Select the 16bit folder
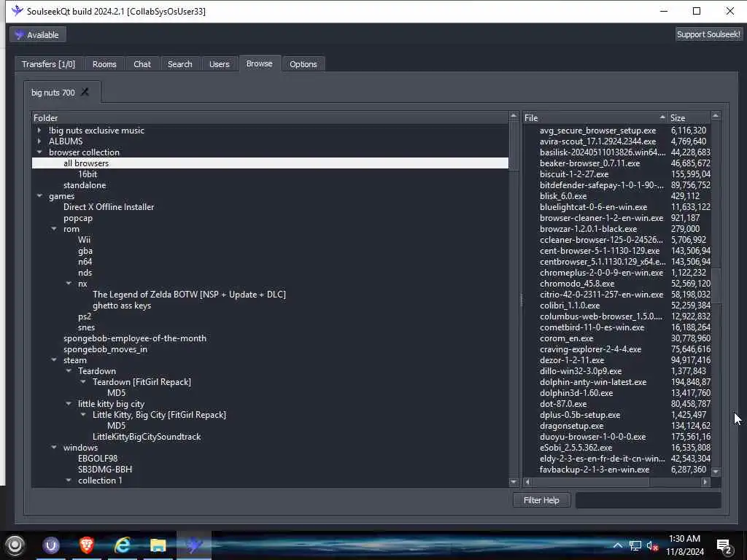The height and width of the screenshot is (560, 747). tap(88, 174)
